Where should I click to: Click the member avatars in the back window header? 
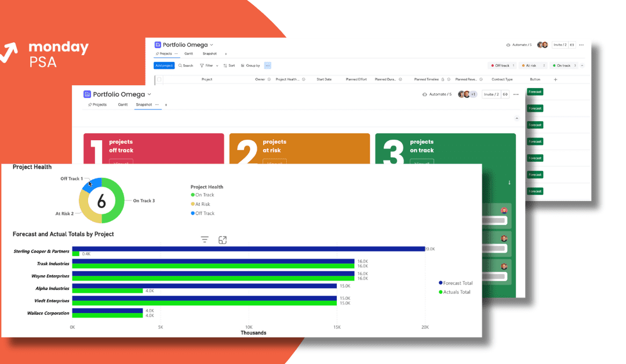[542, 45]
